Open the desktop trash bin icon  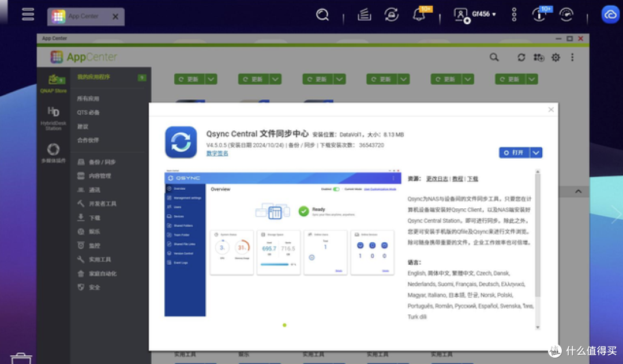[21, 358]
